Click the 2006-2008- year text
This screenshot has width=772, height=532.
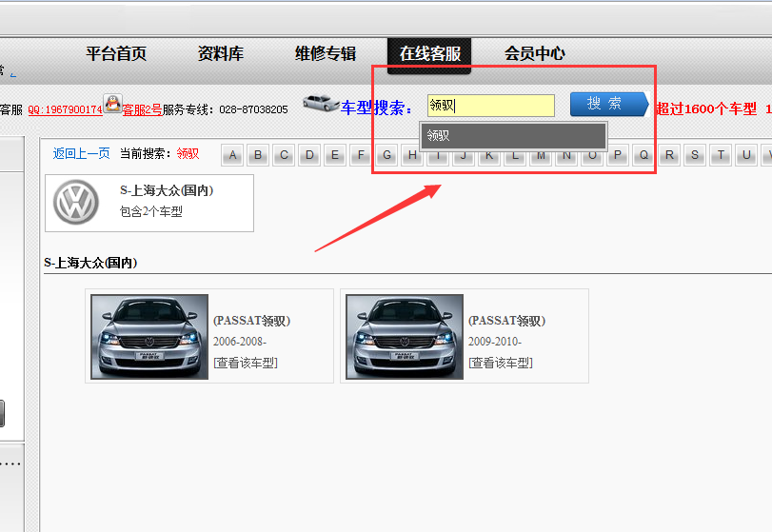[240, 342]
